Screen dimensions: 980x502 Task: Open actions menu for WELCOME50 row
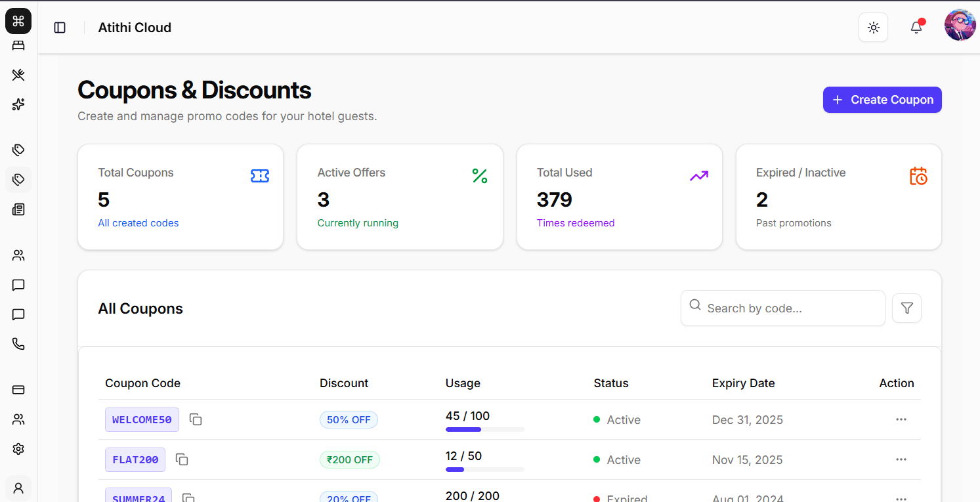pyautogui.click(x=901, y=419)
